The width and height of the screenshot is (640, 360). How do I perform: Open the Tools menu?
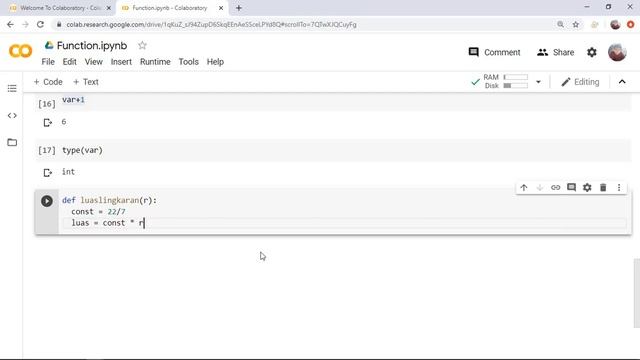point(189,62)
